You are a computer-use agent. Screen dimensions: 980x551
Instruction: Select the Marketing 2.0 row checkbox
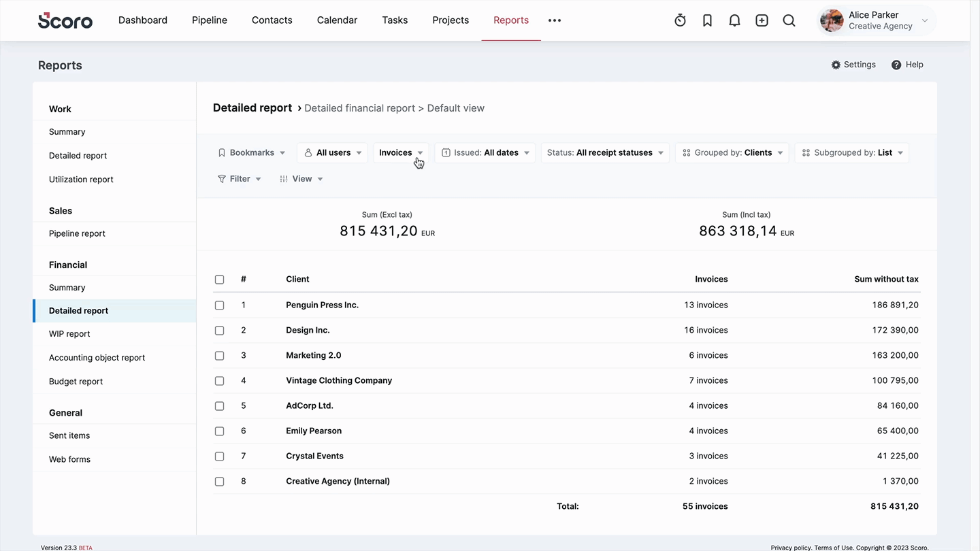[x=219, y=356]
